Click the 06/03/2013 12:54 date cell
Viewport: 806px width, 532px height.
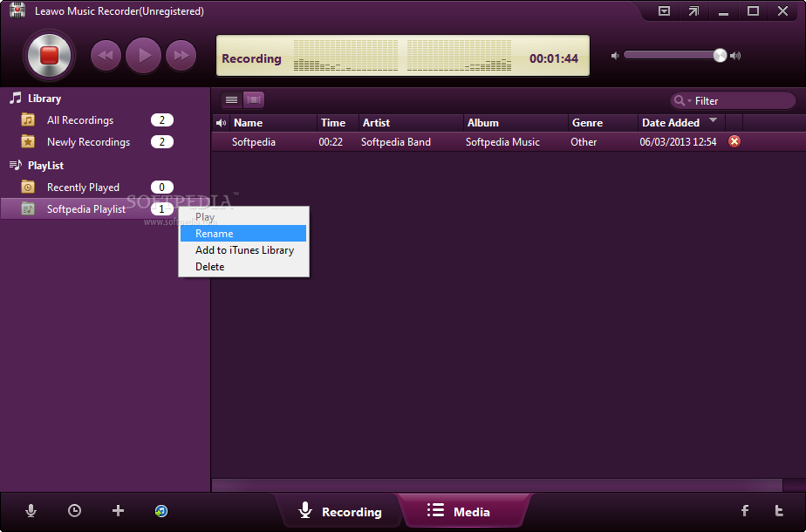click(678, 142)
